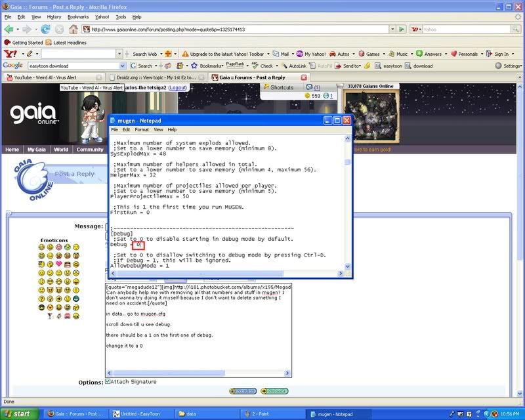Open Notepad Edit menu
The width and height of the screenshot is (525, 420).
[x=126, y=130]
